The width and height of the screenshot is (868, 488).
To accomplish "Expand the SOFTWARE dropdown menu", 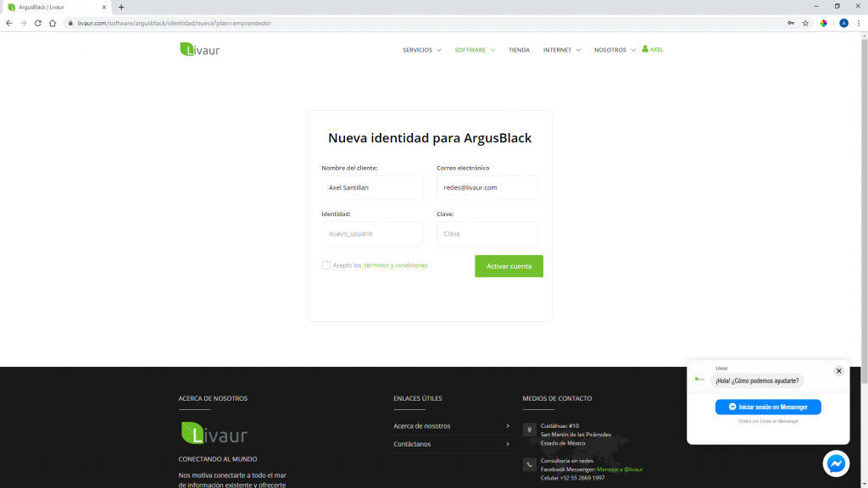I will pos(475,50).
